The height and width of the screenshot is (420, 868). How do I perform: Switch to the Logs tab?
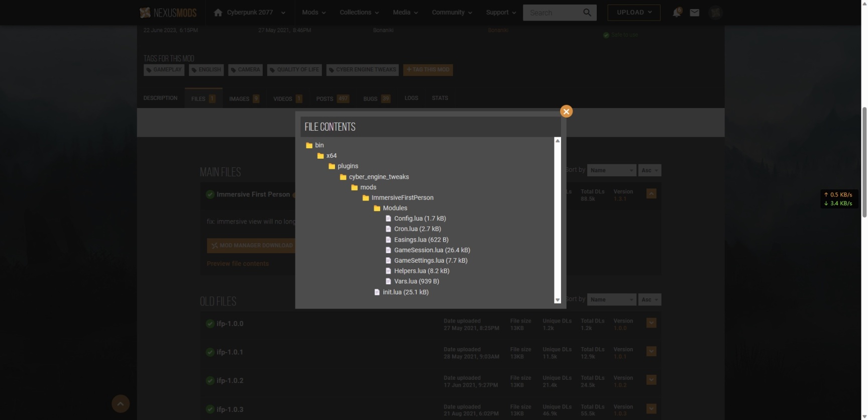tap(411, 98)
